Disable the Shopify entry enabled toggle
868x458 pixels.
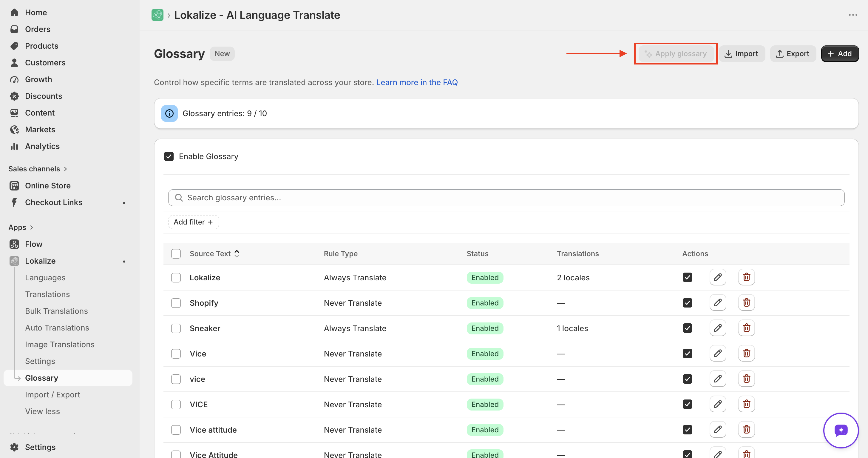tap(688, 302)
